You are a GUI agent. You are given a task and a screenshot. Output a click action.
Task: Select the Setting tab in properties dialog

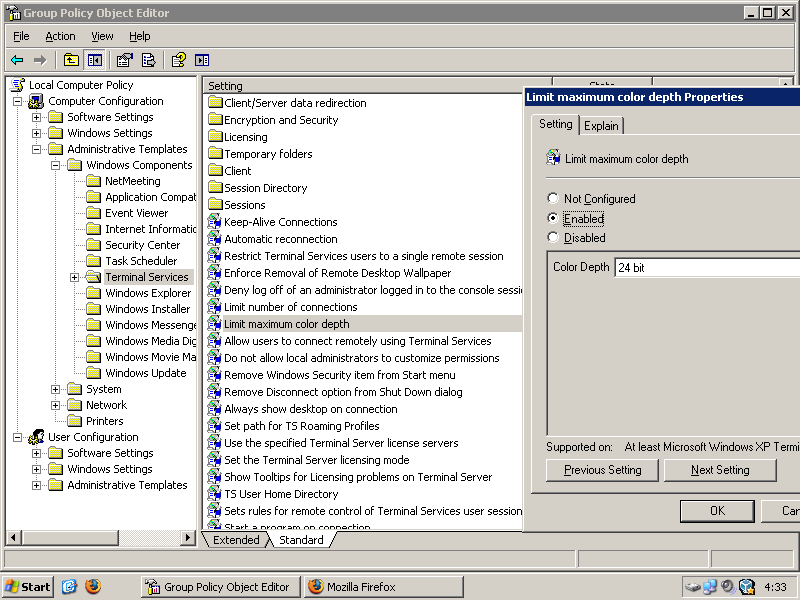555,124
